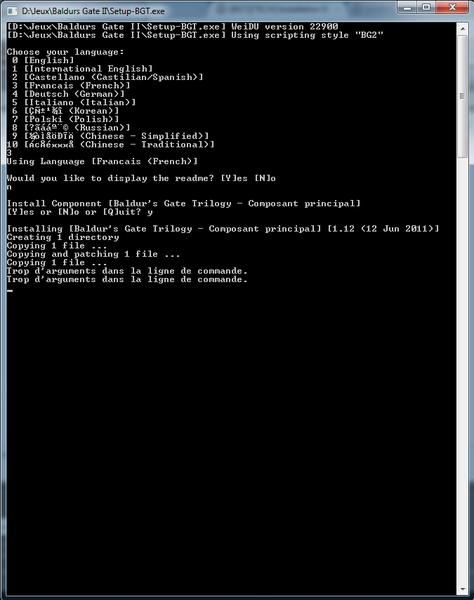Screen dimensions: 474x600
Task: Click the vertical scrollbar thumb
Action: tap(462, 96)
